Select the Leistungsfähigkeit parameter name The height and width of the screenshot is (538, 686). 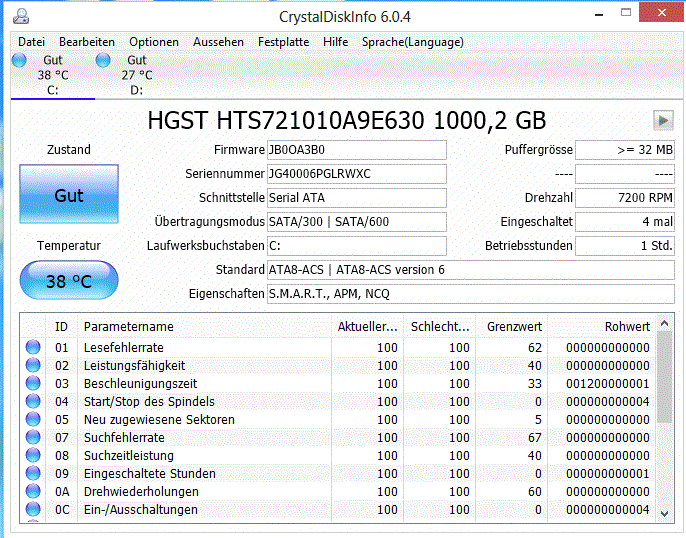(134, 366)
